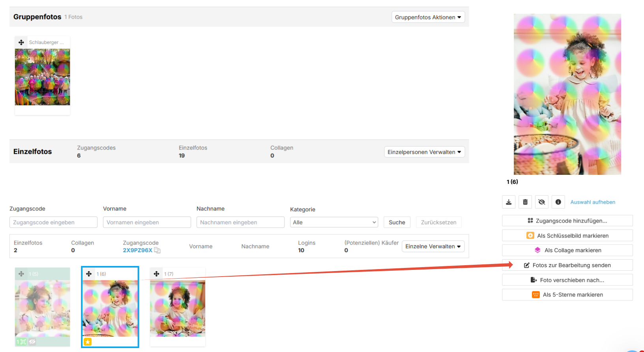The height and width of the screenshot is (352, 644).
Task: Click the Einzelfotos count 19
Action: point(182,155)
